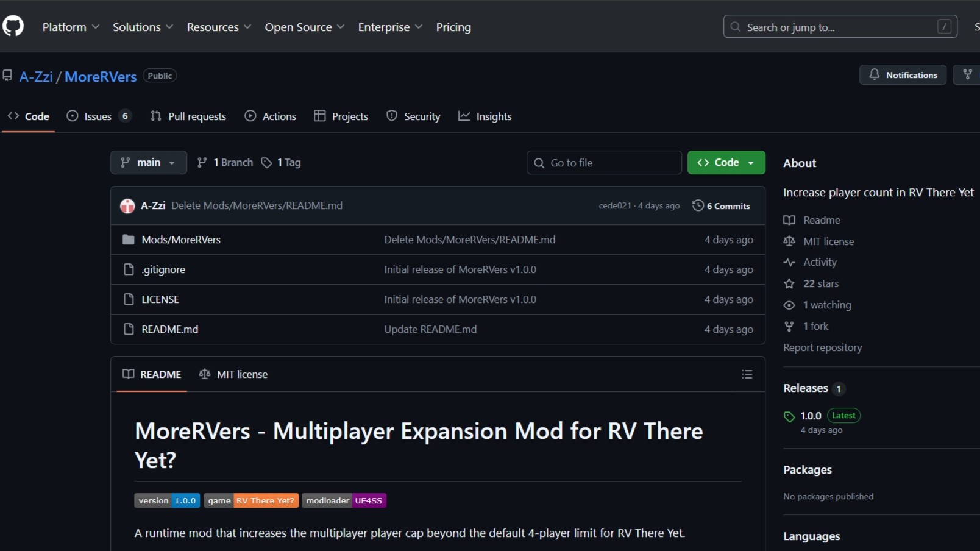This screenshot has height=551, width=980.
Task: Expand the green Code dropdown
Action: (726, 163)
